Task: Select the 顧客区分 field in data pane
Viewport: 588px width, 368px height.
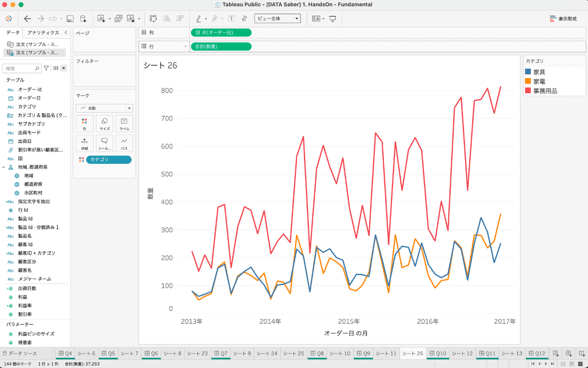Action: click(28, 262)
